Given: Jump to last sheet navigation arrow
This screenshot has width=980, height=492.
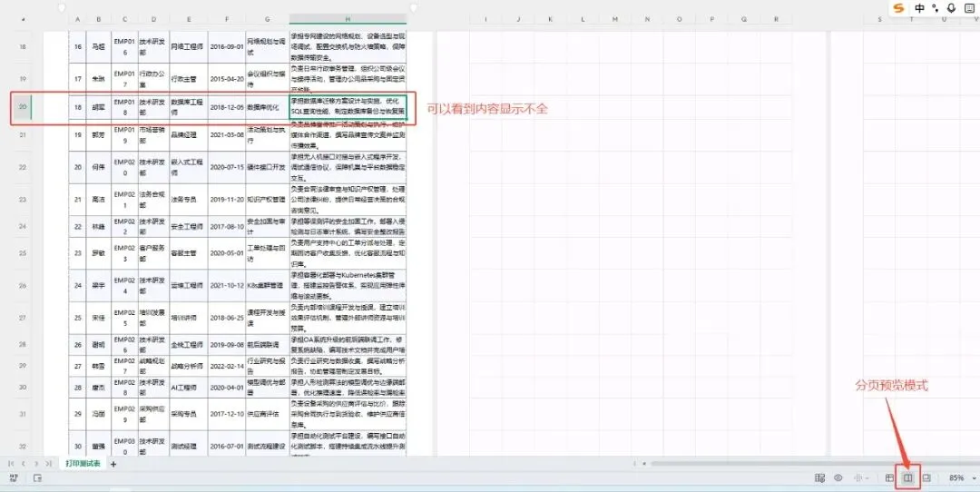Looking at the screenshot, I should (x=49, y=464).
